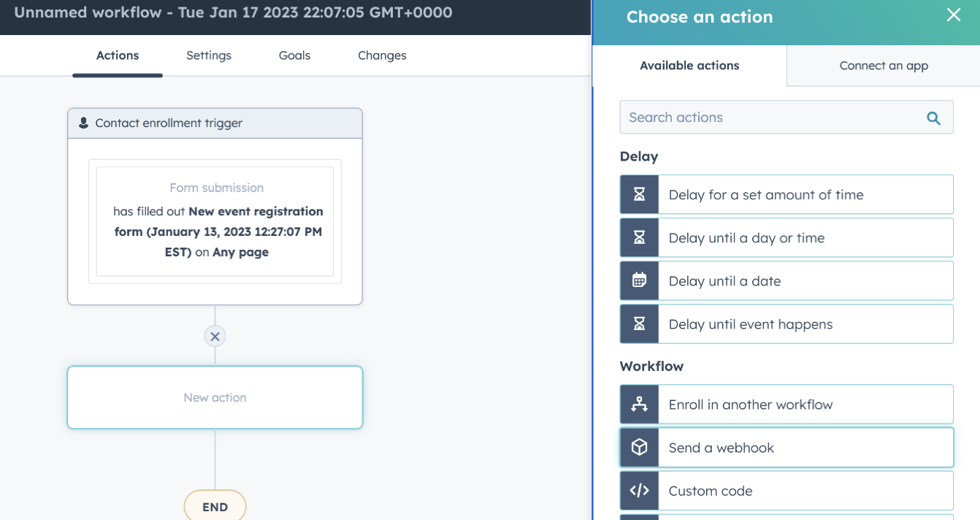Remove the step with the X connector button
The image size is (980, 520).
point(215,336)
